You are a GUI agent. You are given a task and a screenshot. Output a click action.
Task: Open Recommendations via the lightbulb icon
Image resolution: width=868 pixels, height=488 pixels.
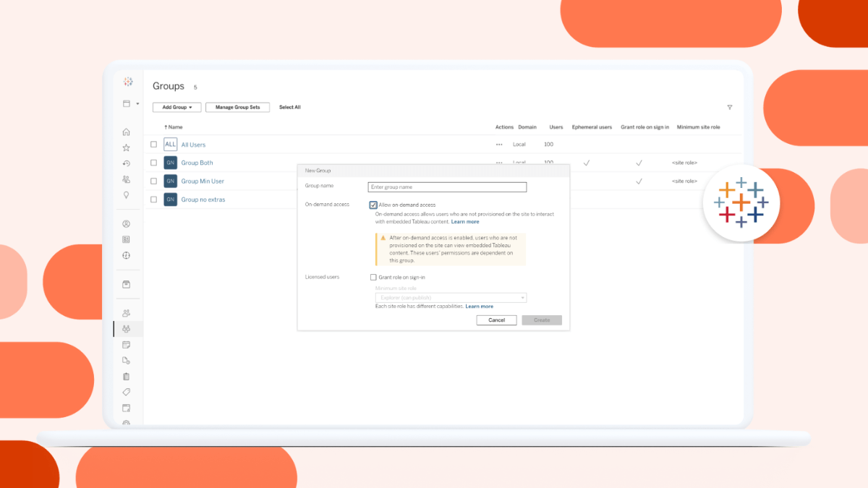click(127, 195)
